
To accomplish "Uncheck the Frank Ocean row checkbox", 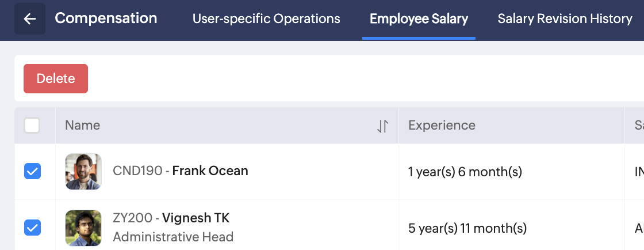I will (32, 171).
